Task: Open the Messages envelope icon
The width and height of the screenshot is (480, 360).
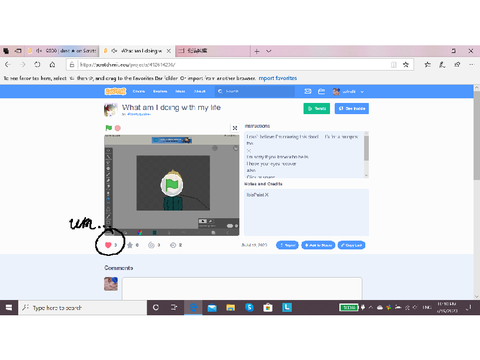Action: pyautogui.click(x=308, y=91)
